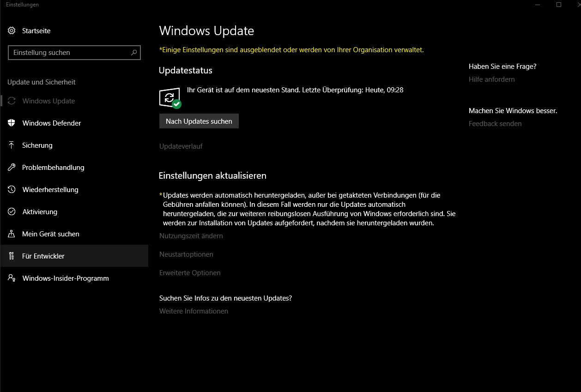Viewport: 581px width, 392px height.
Task: Click the Startseite gear icon
Action: [x=12, y=31]
